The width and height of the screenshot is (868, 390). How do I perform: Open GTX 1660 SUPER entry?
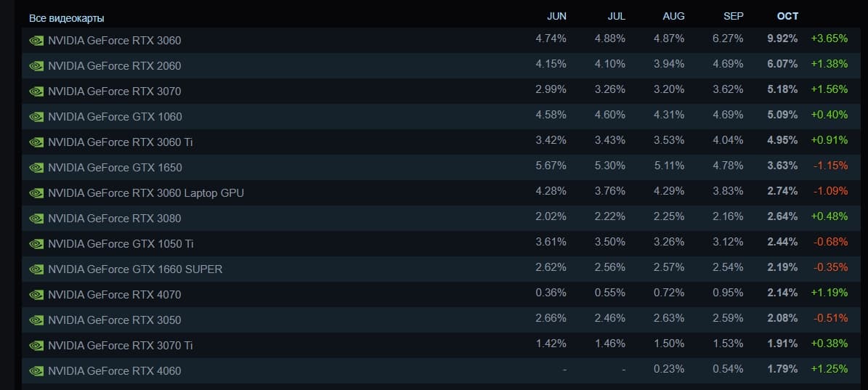[x=135, y=269]
